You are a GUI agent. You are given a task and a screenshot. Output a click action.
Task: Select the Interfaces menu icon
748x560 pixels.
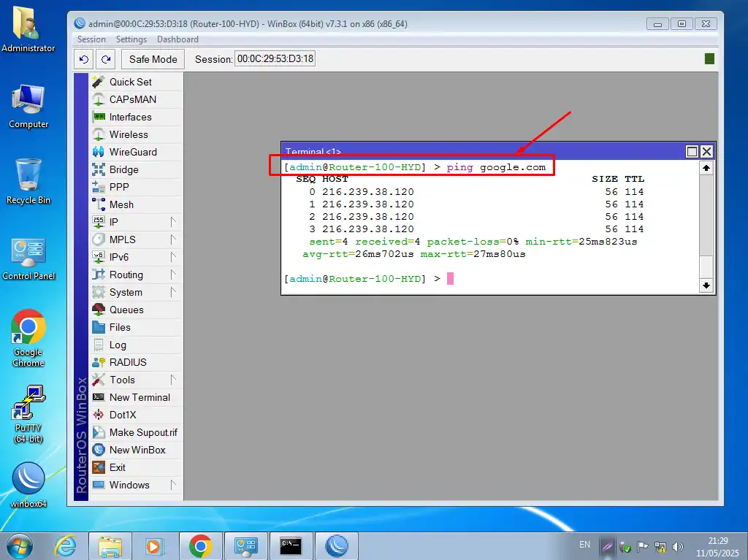pyautogui.click(x=99, y=117)
